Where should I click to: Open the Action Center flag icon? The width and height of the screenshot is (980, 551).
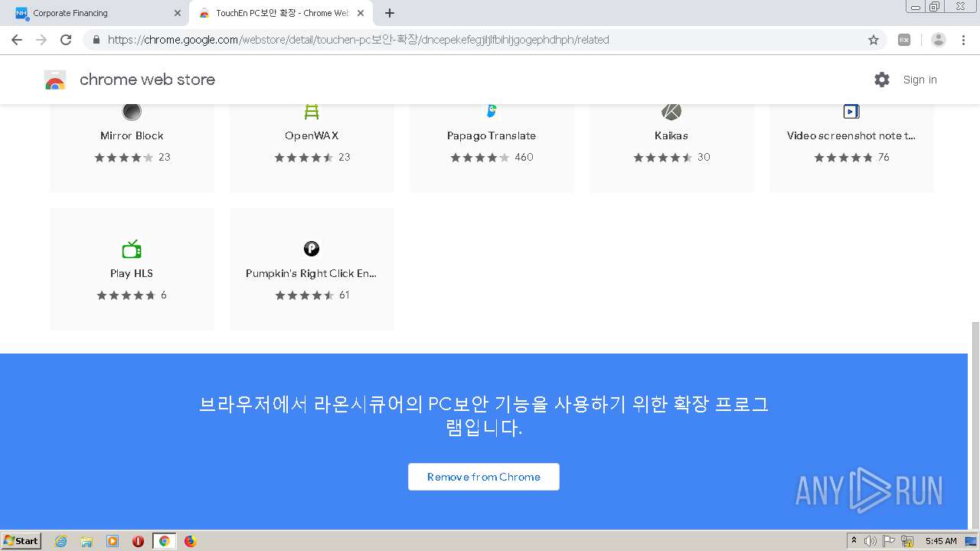[889, 541]
